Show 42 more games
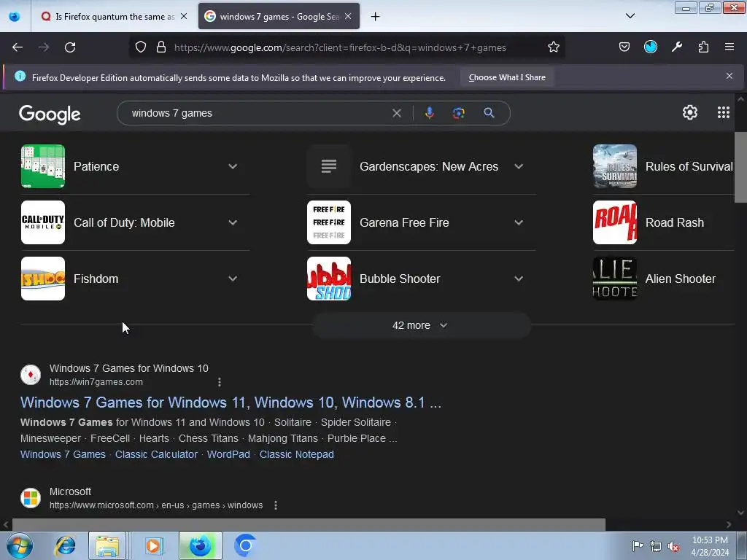 pos(421,325)
